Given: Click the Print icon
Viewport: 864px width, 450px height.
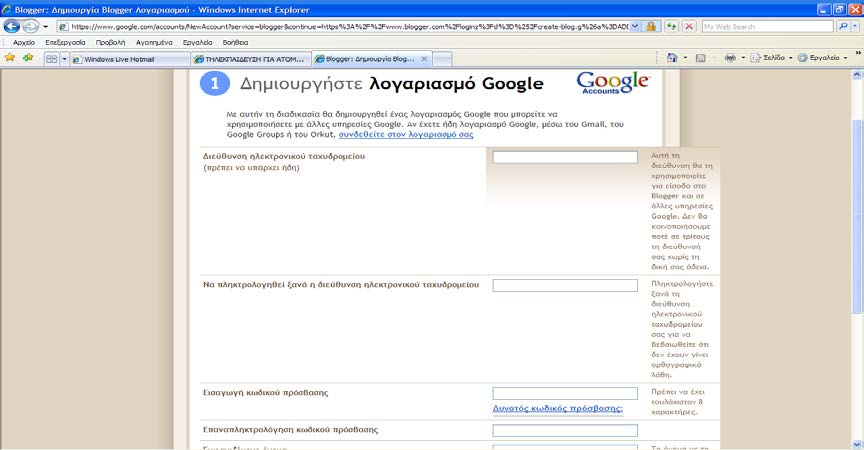Looking at the screenshot, I should pyautogui.click(x=730, y=58).
